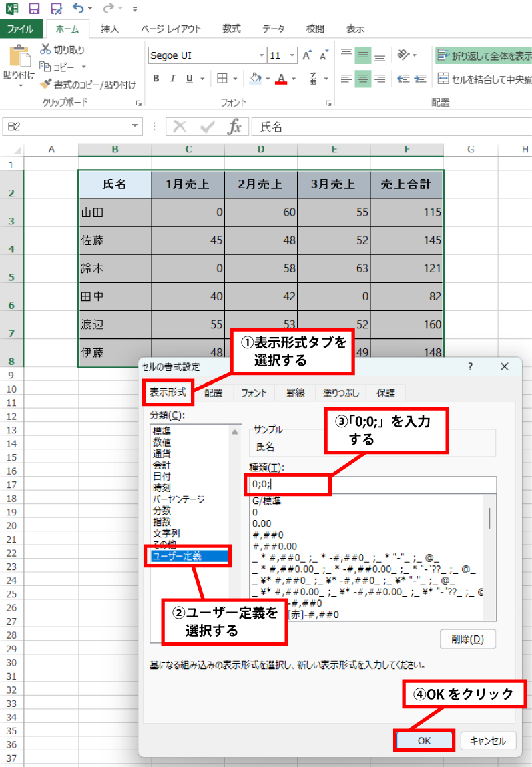The image size is (532, 767).
Task: Toggle middle vertical alignment
Action: [363, 55]
